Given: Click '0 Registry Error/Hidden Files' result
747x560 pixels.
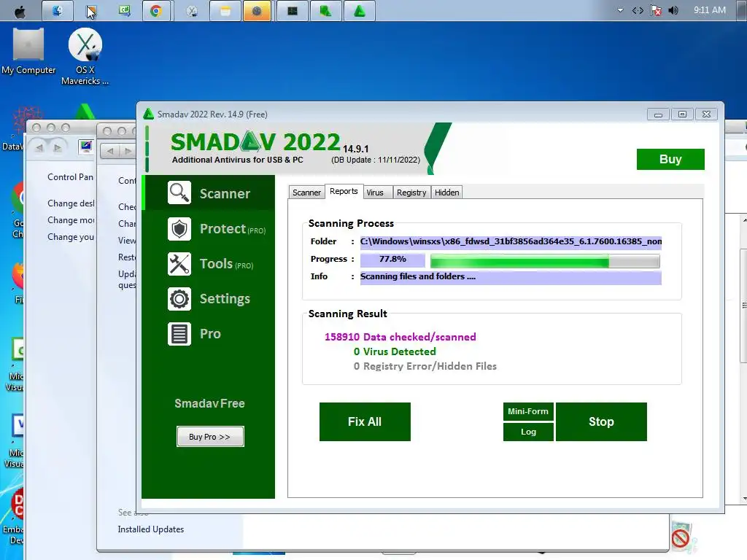Looking at the screenshot, I should pos(425,366).
